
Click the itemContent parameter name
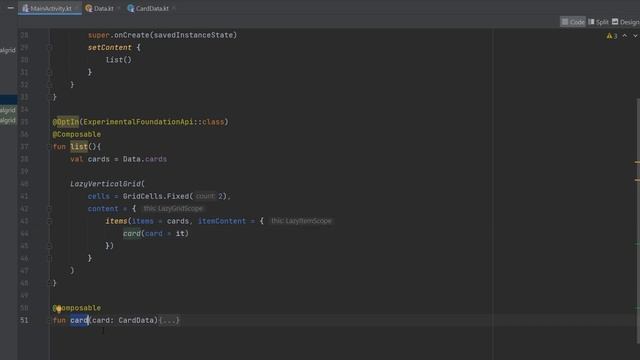222,221
